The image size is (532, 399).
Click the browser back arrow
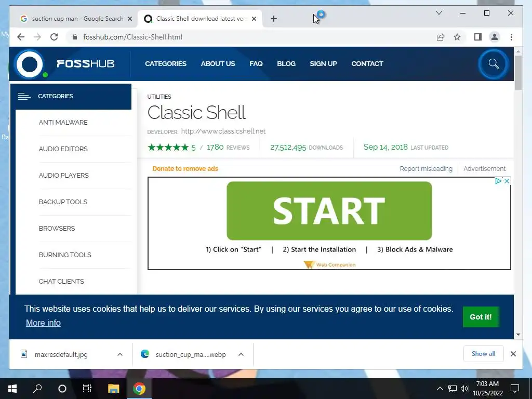point(21,37)
